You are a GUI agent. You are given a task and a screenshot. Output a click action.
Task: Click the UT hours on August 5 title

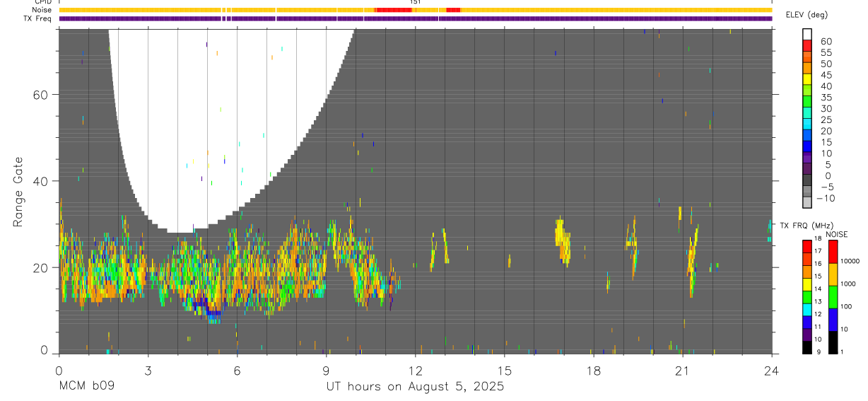(415, 387)
